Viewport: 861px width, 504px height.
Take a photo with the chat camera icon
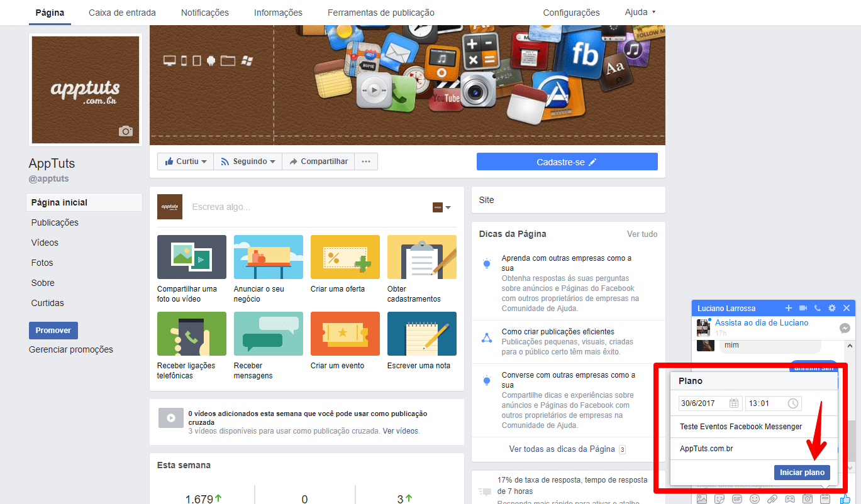[808, 499]
